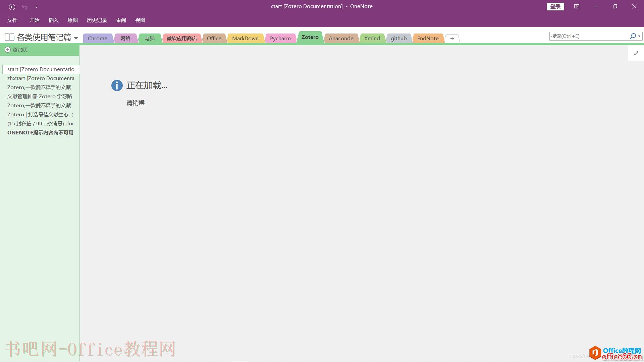644x362 pixels.
Task: Expand page to full view with arrow icon
Action: 636,53
